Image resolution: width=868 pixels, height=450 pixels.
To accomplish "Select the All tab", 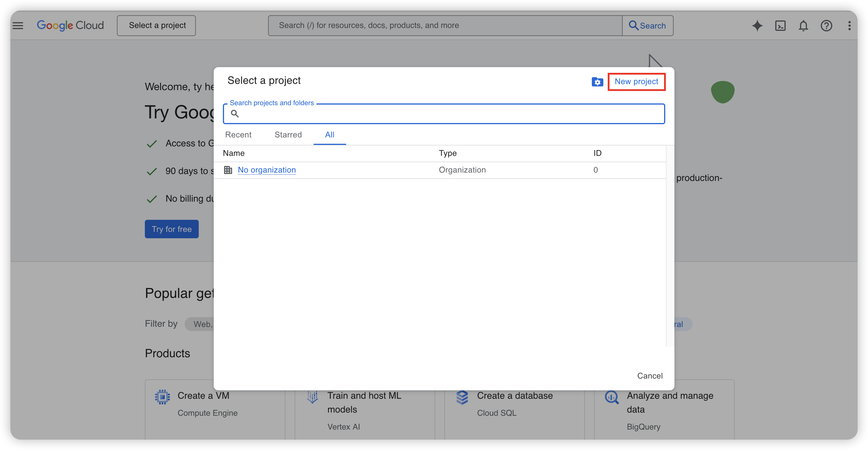I will coord(329,135).
